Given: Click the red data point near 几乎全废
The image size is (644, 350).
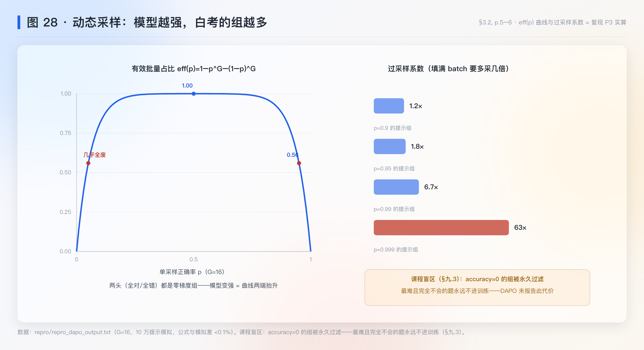Looking at the screenshot, I should (x=88, y=163).
